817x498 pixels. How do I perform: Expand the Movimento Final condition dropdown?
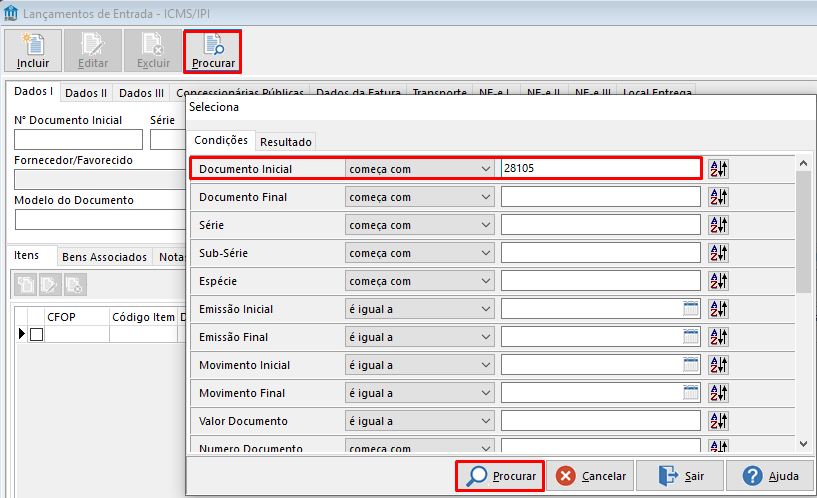coord(486,393)
